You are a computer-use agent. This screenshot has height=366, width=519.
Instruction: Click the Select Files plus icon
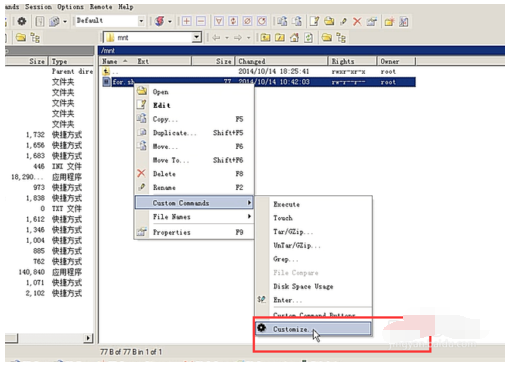187,22
